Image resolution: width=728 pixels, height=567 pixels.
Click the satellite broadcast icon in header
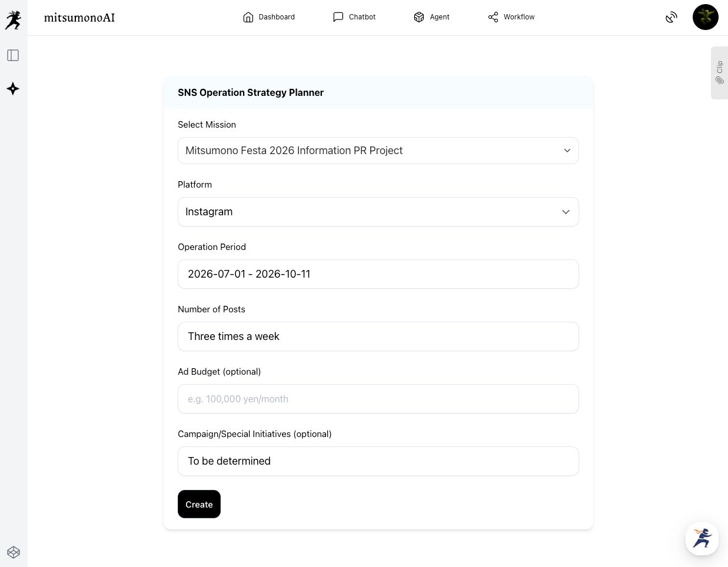(x=672, y=17)
